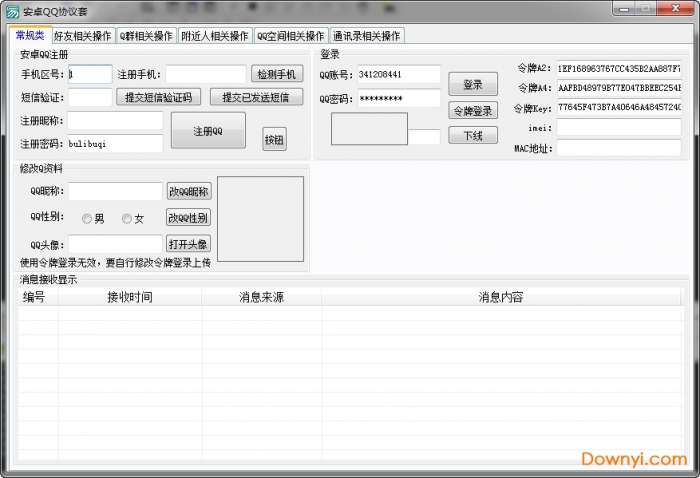
Task: Focus the 令牌Key input field
Action: 619,107
